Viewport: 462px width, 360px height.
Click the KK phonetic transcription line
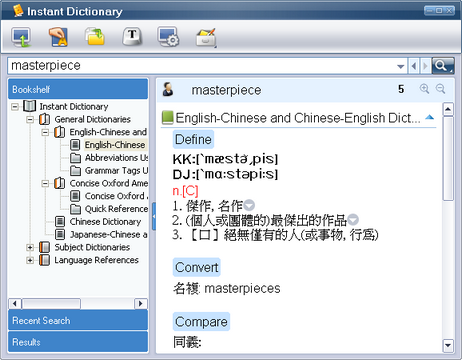click(x=225, y=159)
